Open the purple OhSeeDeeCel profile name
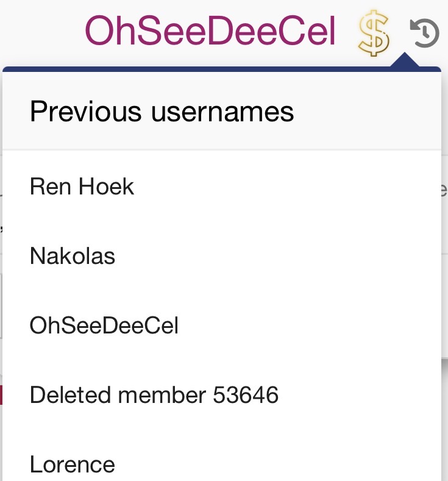 tap(210, 30)
